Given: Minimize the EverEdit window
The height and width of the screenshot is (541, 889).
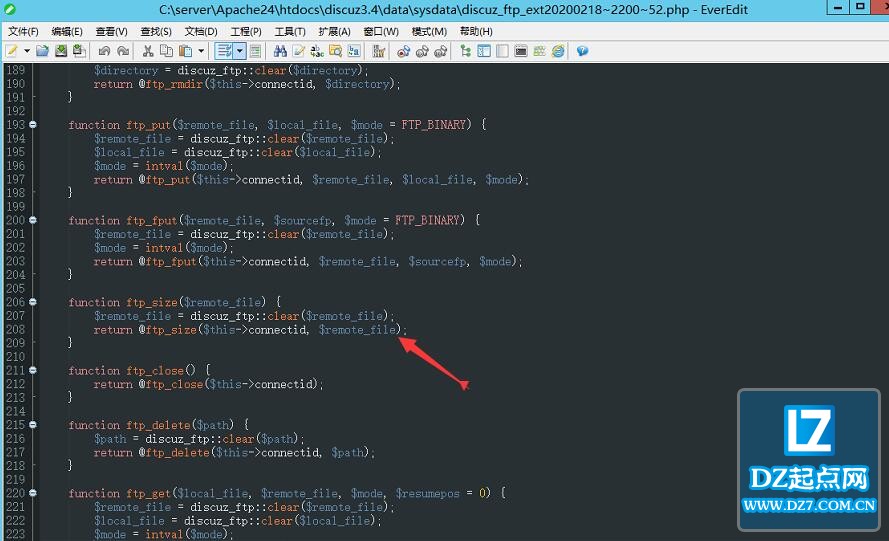Looking at the screenshot, I should coord(838,7).
